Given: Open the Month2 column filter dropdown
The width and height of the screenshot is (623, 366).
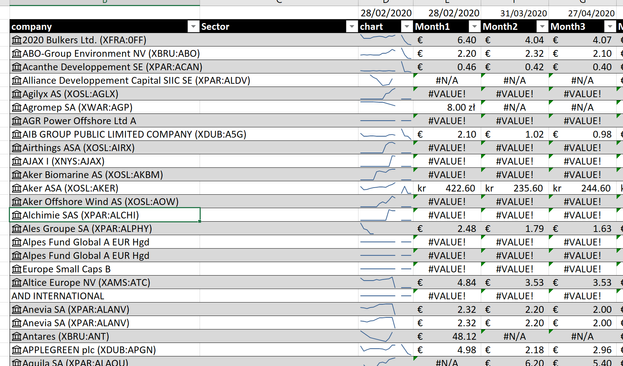Looking at the screenshot, I should [x=542, y=27].
